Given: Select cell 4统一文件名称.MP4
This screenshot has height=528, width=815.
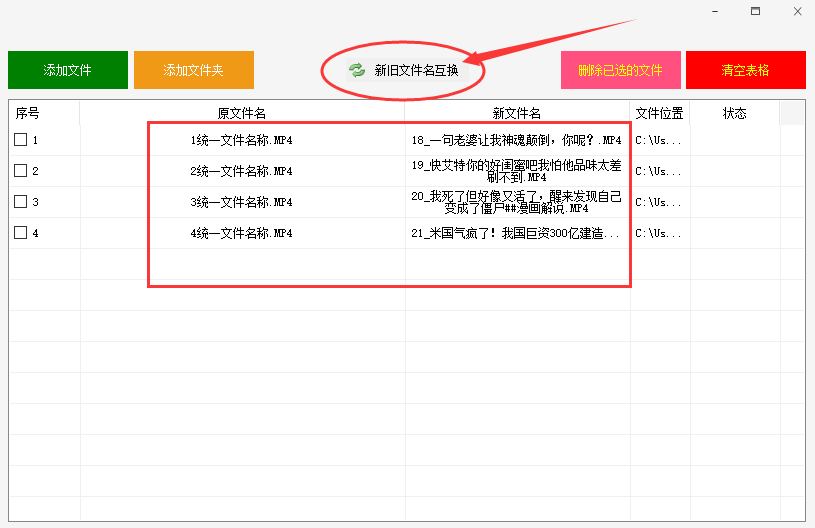Looking at the screenshot, I should tap(242, 233).
